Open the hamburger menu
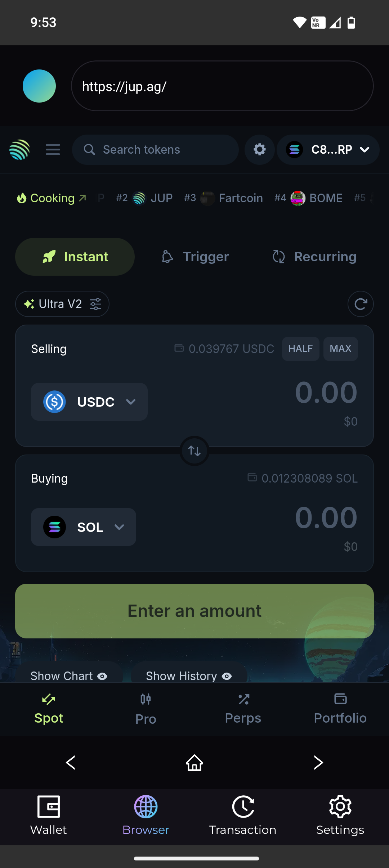Image resolution: width=389 pixels, height=868 pixels. pyautogui.click(x=53, y=150)
